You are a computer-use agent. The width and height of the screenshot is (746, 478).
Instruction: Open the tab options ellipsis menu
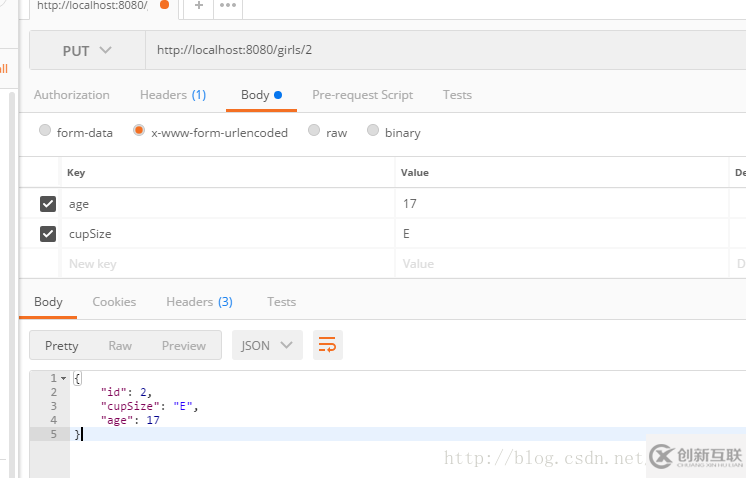click(228, 6)
